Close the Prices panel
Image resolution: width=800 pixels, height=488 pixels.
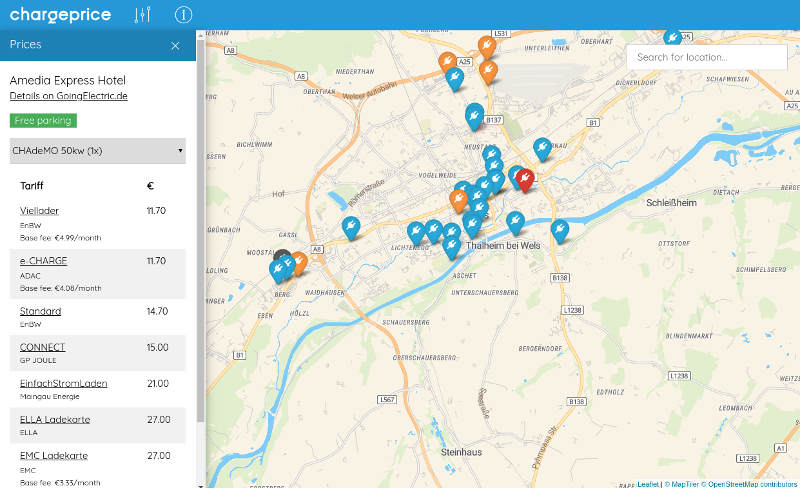tap(176, 45)
